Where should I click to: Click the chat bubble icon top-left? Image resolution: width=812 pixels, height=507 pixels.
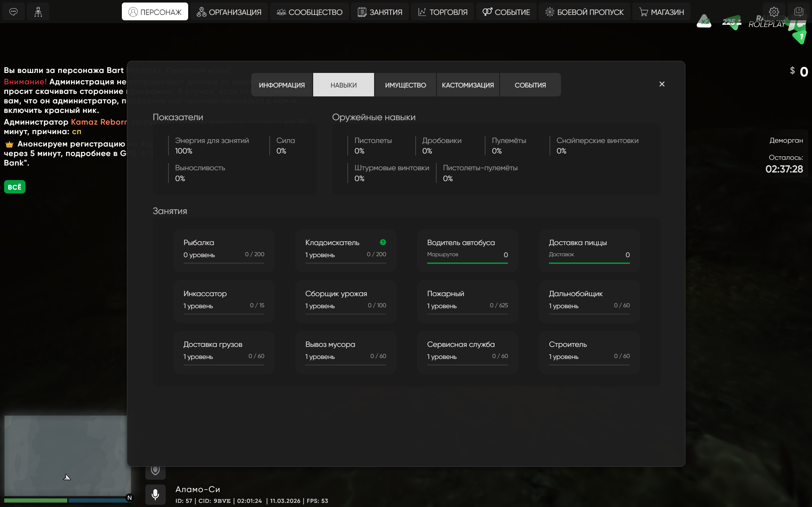[13, 12]
